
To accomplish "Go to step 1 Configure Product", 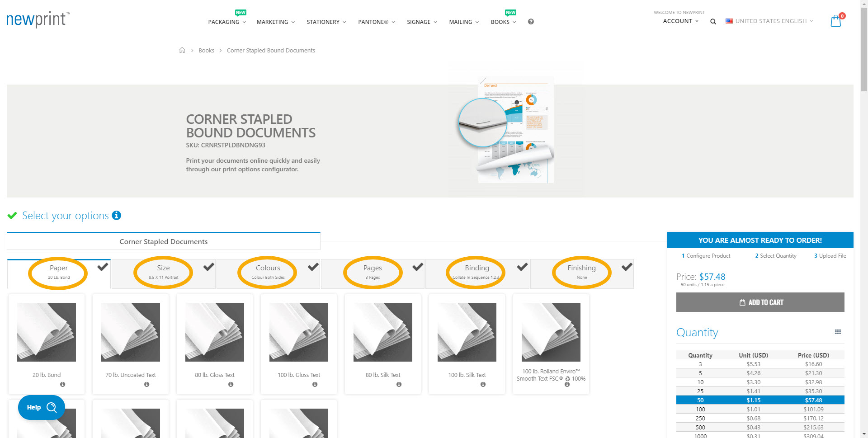I will click(x=706, y=255).
